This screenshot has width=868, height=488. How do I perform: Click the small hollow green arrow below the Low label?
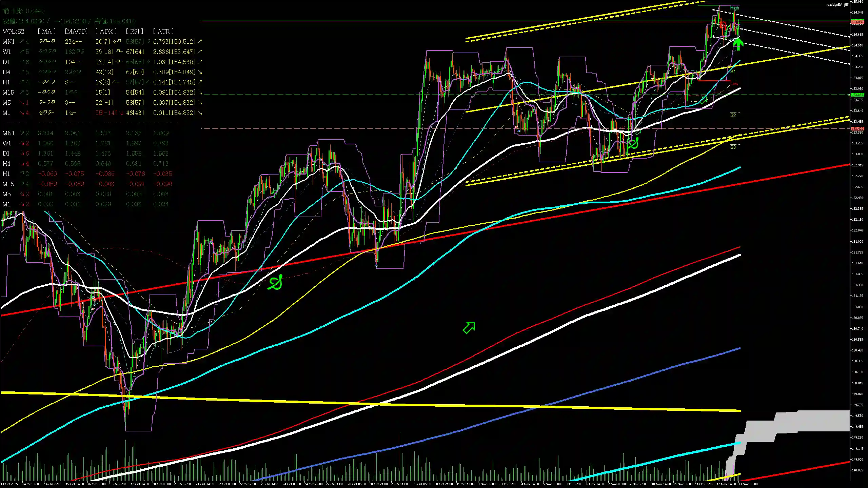click(x=703, y=100)
